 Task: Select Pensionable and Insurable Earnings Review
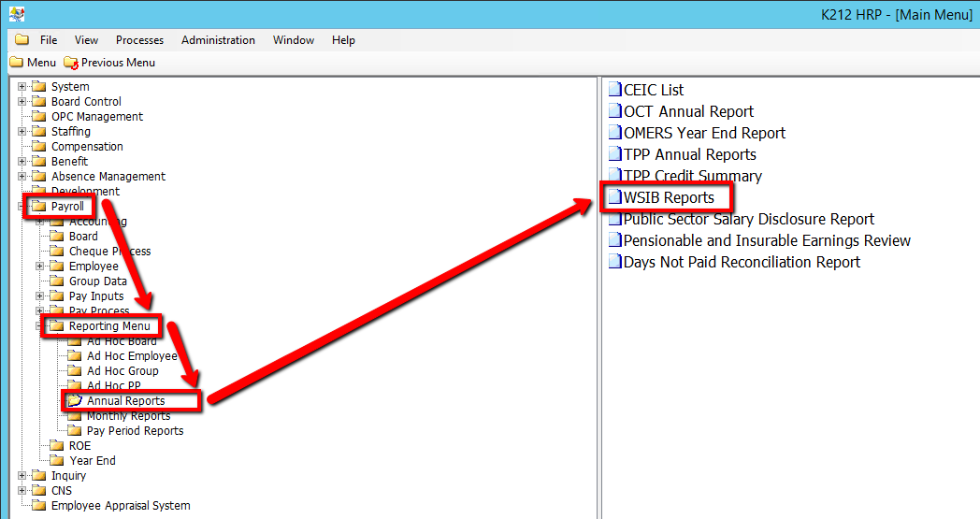(x=766, y=240)
